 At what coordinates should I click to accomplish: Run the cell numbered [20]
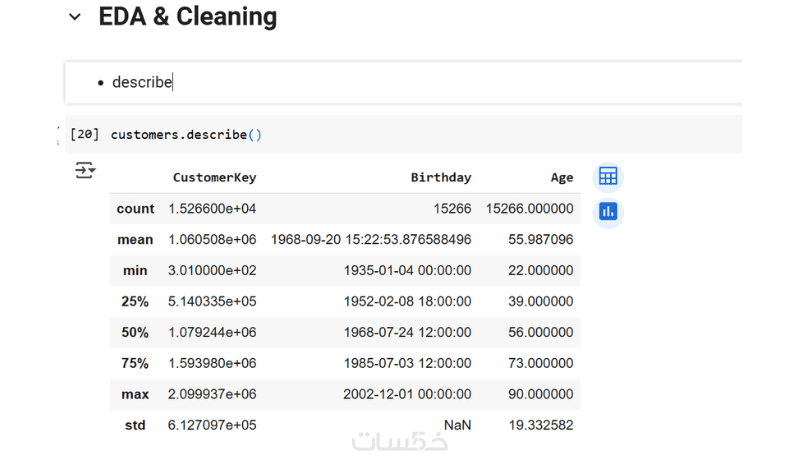pos(84,134)
